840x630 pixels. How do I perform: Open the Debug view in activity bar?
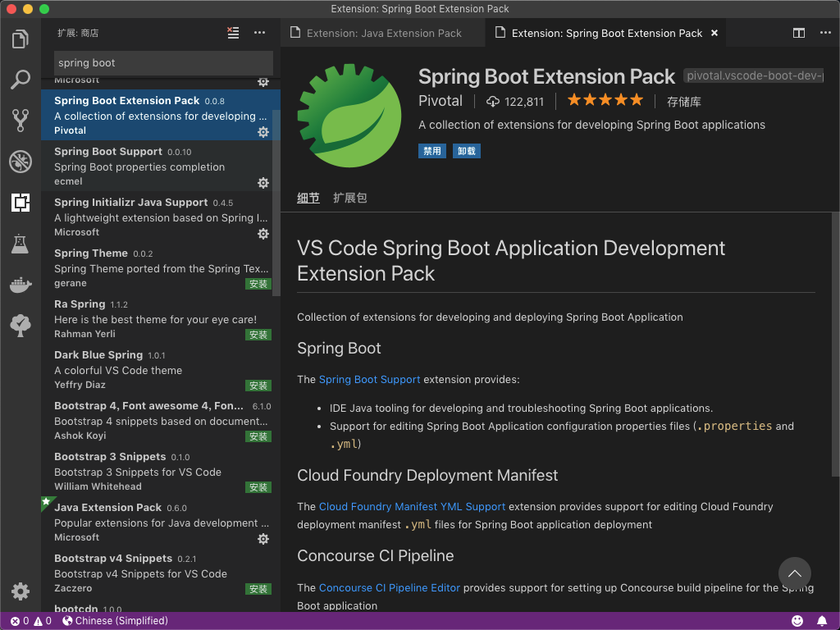click(x=21, y=162)
